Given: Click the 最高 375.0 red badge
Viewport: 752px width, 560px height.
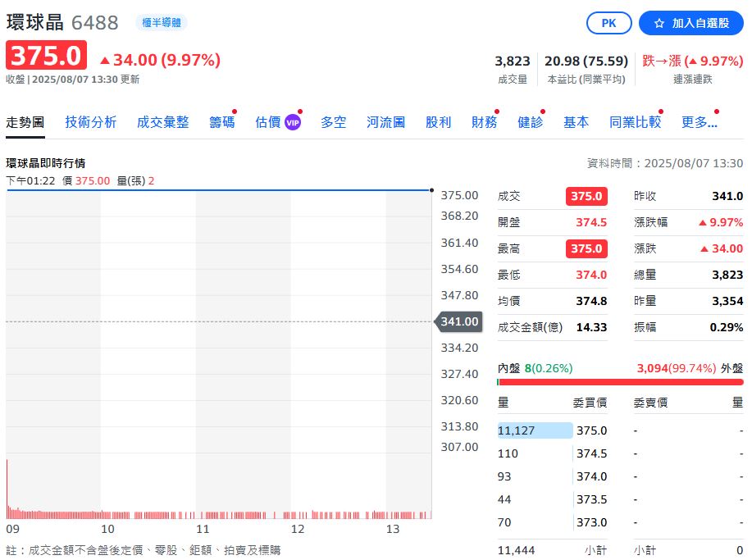Looking at the screenshot, I should [x=586, y=248].
